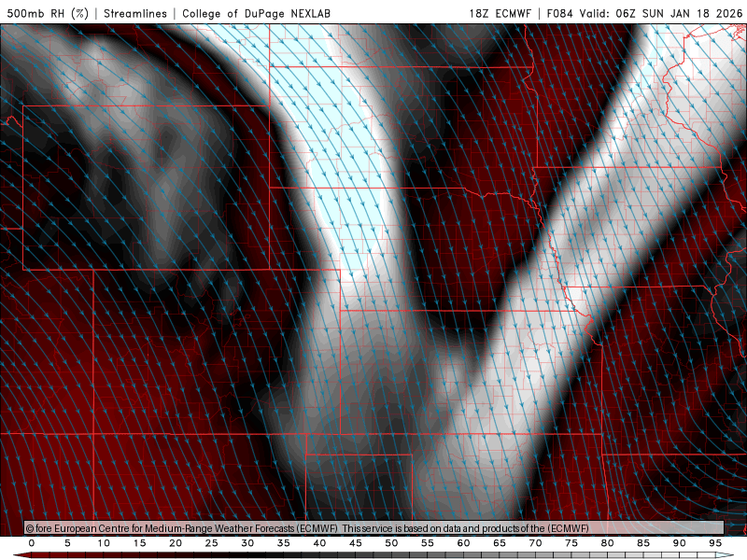This screenshot has height=560, width=747.
Task: Click the legend value 70
Action: (x=535, y=543)
